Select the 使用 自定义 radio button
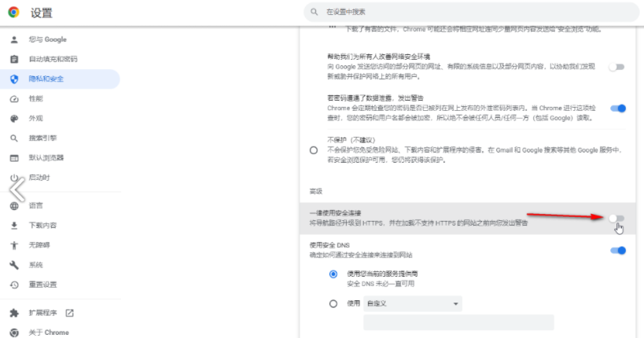This screenshot has height=338, width=644. 333,304
